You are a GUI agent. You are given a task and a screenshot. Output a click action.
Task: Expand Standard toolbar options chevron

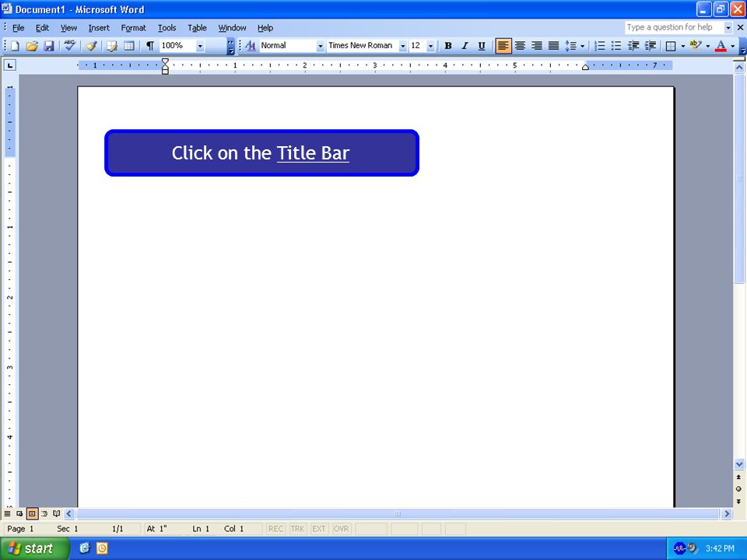coord(230,46)
